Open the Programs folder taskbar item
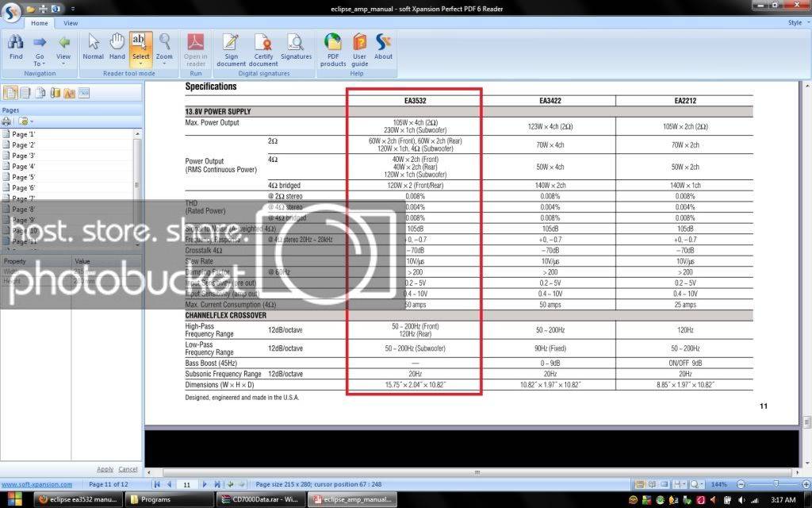The image size is (812, 508). coord(170,500)
